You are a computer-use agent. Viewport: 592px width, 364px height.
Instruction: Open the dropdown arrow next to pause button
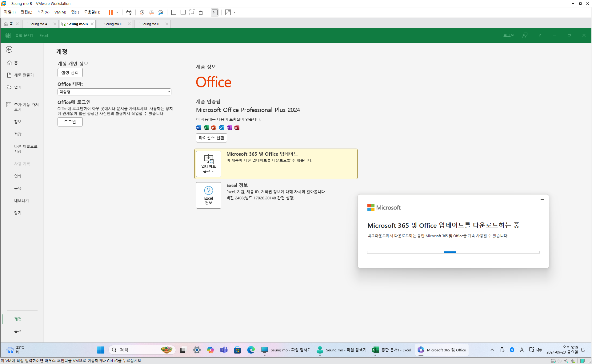117,12
